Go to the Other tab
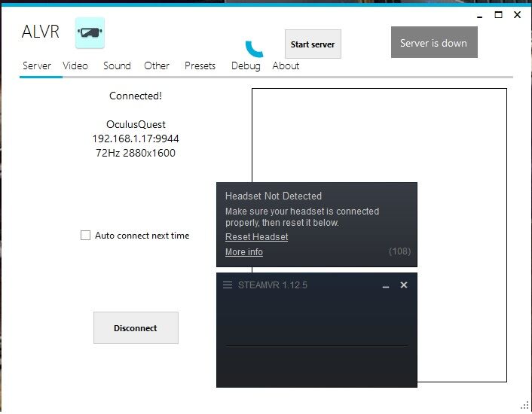This screenshot has height=414, width=532. pyautogui.click(x=157, y=65)
